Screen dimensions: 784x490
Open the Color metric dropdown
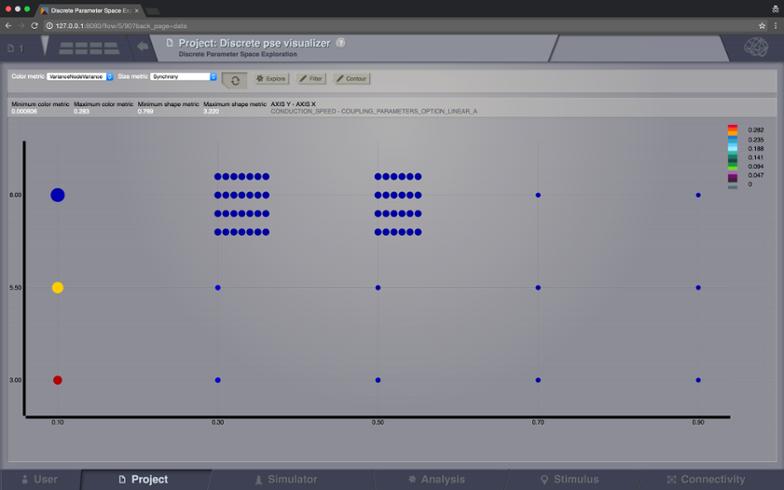click(81, 76)
